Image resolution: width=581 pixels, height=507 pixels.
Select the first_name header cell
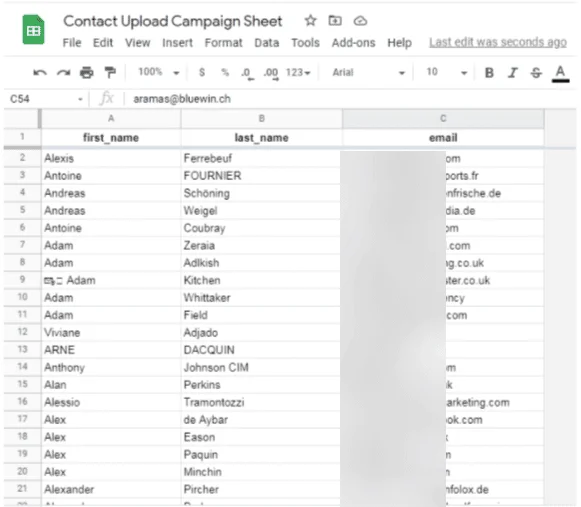click(x=111, y=137)
